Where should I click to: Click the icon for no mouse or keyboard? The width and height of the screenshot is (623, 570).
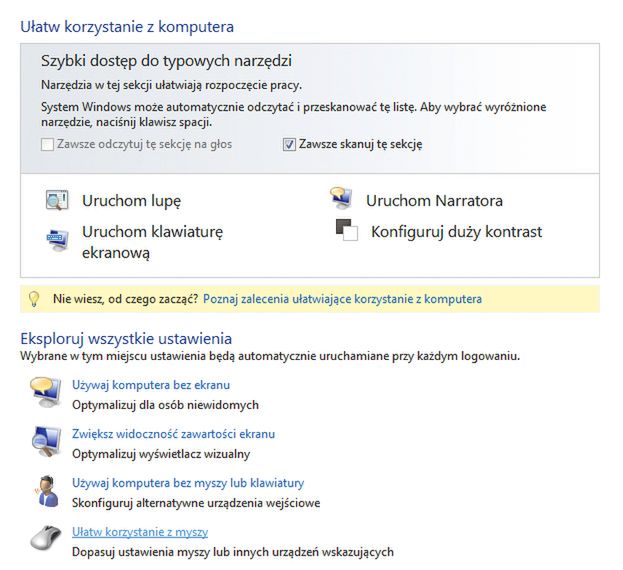click(x=45, y=491)
